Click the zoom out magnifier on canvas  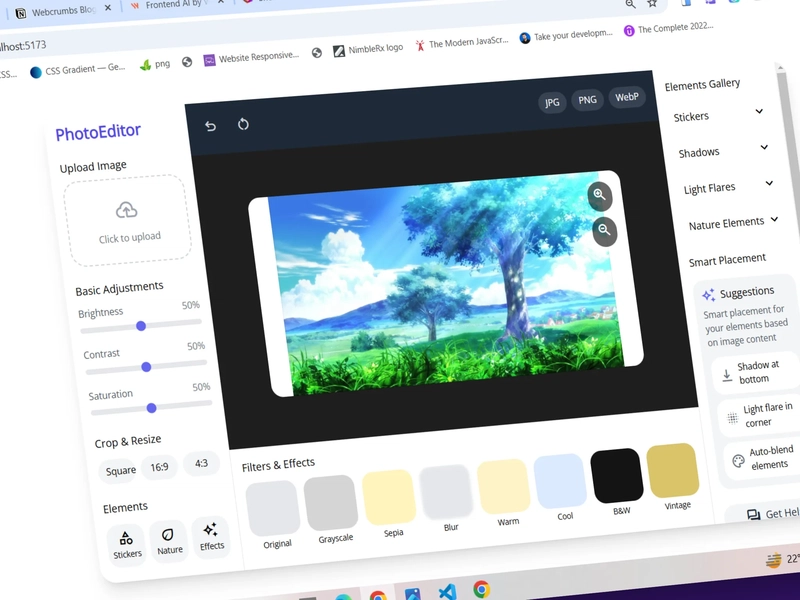[605, 231]
